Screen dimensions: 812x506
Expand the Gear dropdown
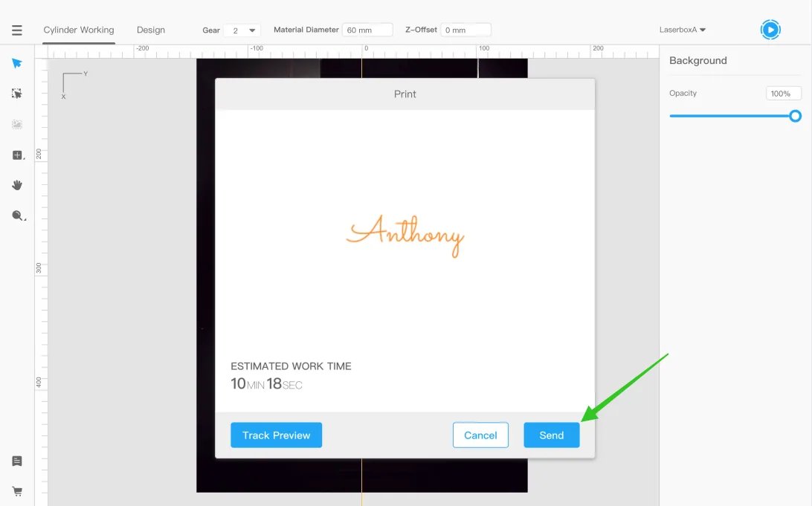click(242, 30)
